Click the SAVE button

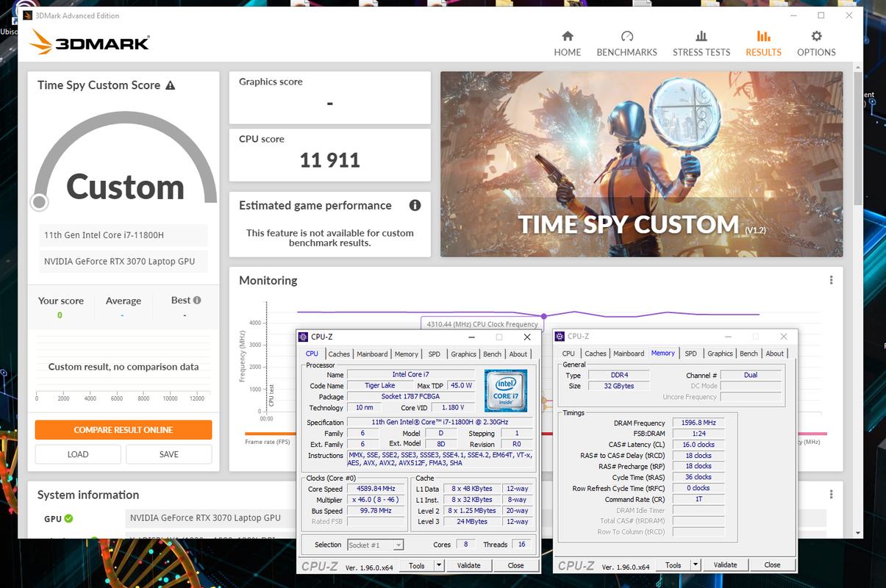[x=169, y=454]
